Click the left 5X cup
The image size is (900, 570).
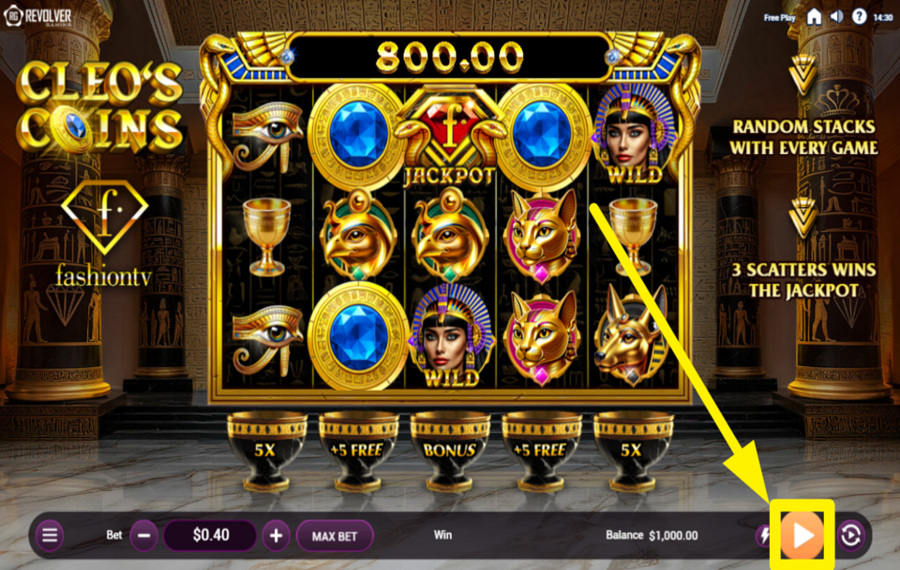(x=266, y=450)
